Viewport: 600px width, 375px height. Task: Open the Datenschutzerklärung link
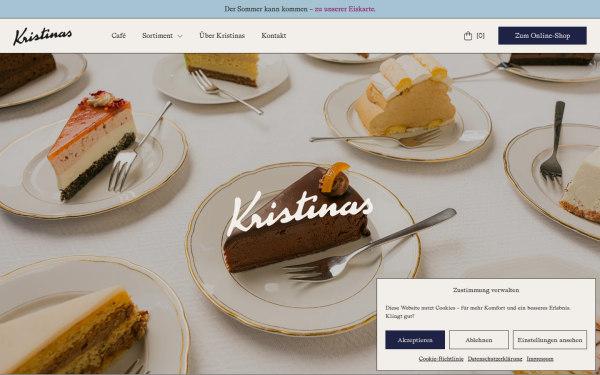point(495,359)
